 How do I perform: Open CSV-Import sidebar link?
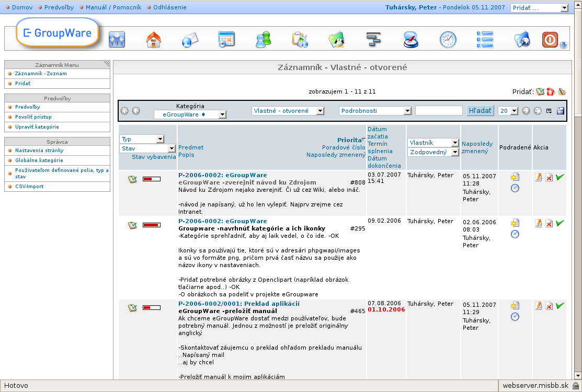(29, 187)
